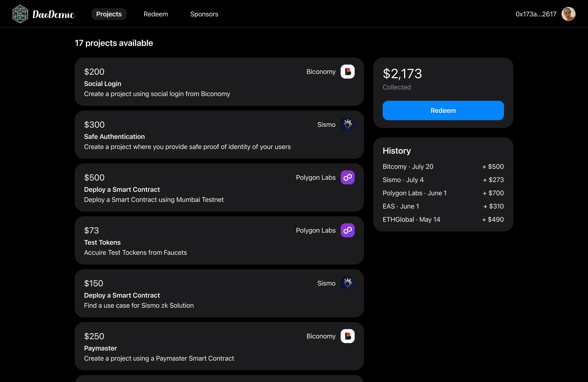The width and height of the screenshot is (588, 382).
Task: Click the + $490 history amount
Action: pos(493,219)
